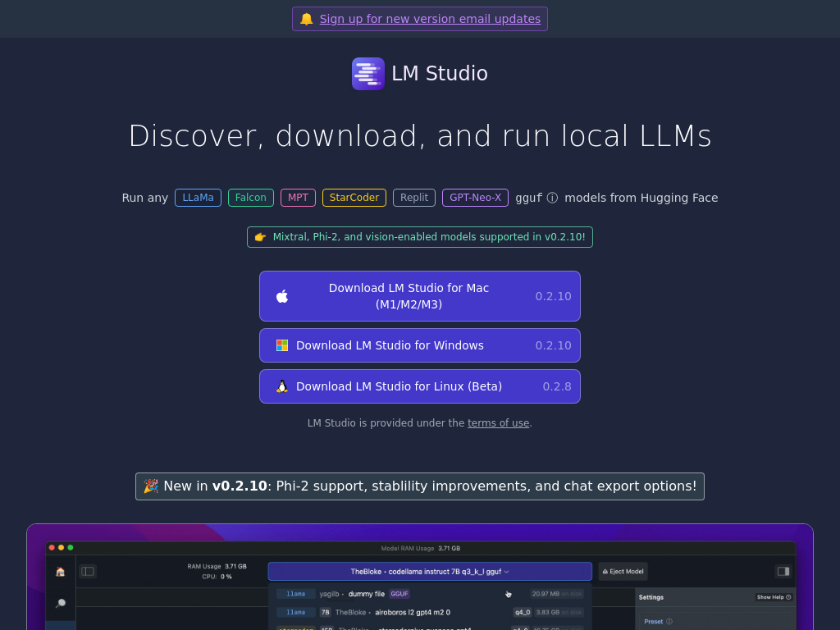Select the yagilb dummy file row
This screenshot has width=840, height=630.
point(430,594)
